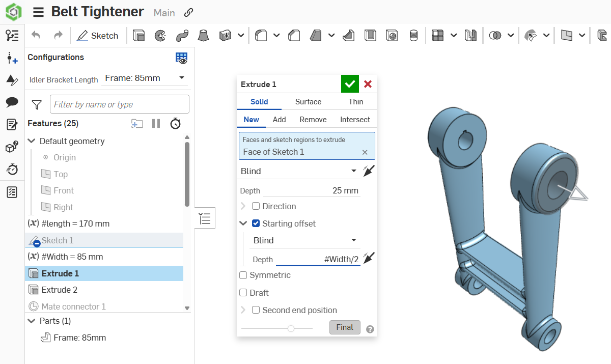Switch to Thin tab
The height and width of the screenshot is (364, 611).
click(356, 102)
